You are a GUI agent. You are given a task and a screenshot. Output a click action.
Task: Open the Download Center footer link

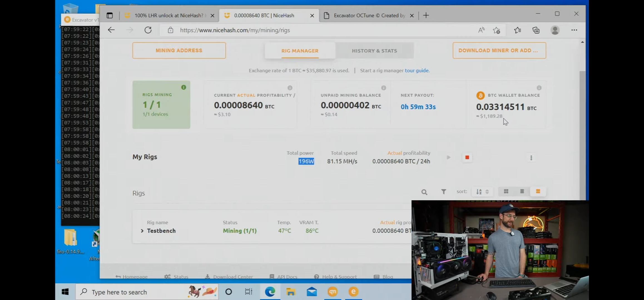[x=229, y=277]
